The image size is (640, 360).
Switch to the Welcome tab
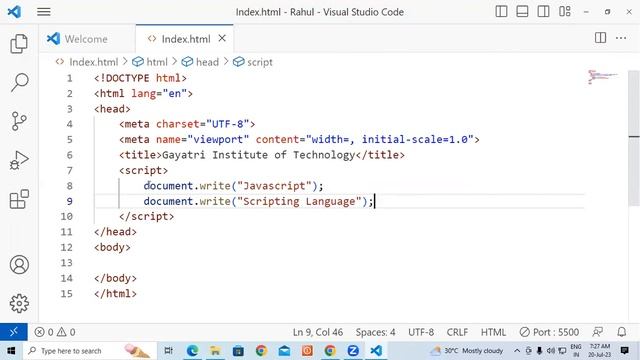coord(87,39)
